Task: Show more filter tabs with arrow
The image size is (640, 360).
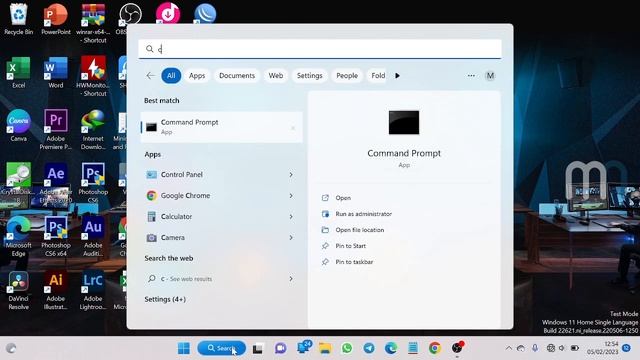Action: 397,76
